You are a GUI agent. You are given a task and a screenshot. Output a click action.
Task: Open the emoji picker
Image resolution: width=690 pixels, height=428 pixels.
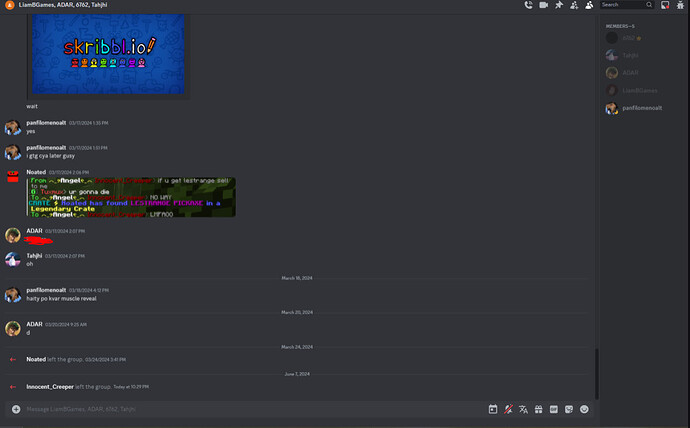[x=584, y=410]
